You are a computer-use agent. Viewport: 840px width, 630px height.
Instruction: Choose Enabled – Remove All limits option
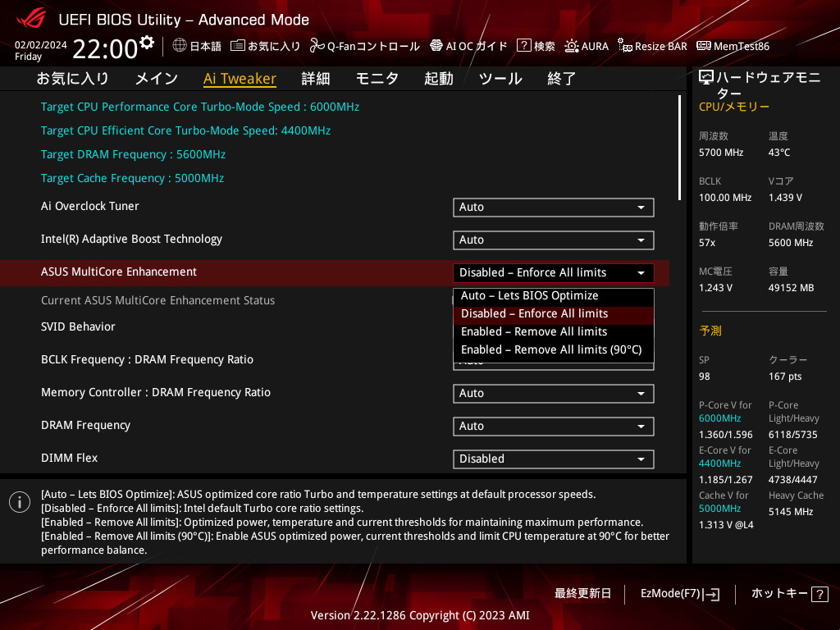coord(554,332)
